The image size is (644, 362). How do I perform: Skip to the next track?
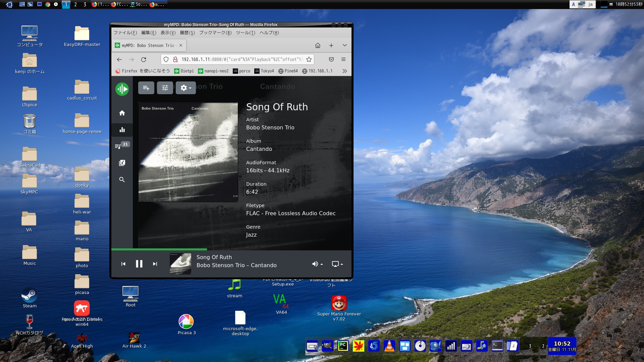click(155, 264)
